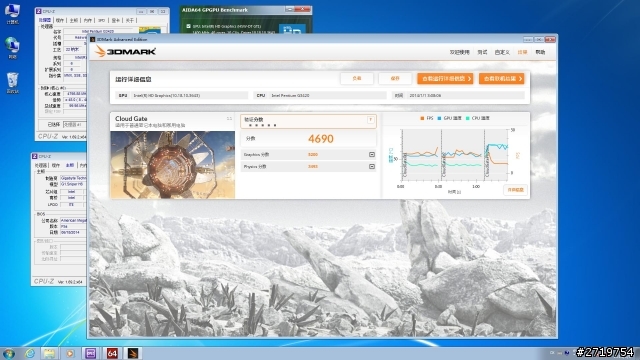Click the Intel processor logo in CPU-Z
The height and width of the screenshot is (360, 640).
[x=149, y=30]
